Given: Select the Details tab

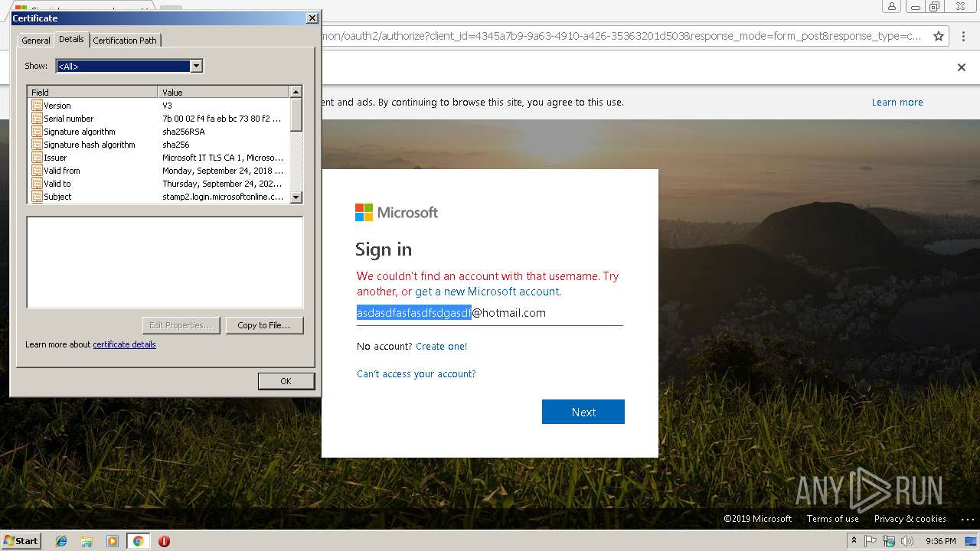Looking at the screenshot, I should (71, 39).
